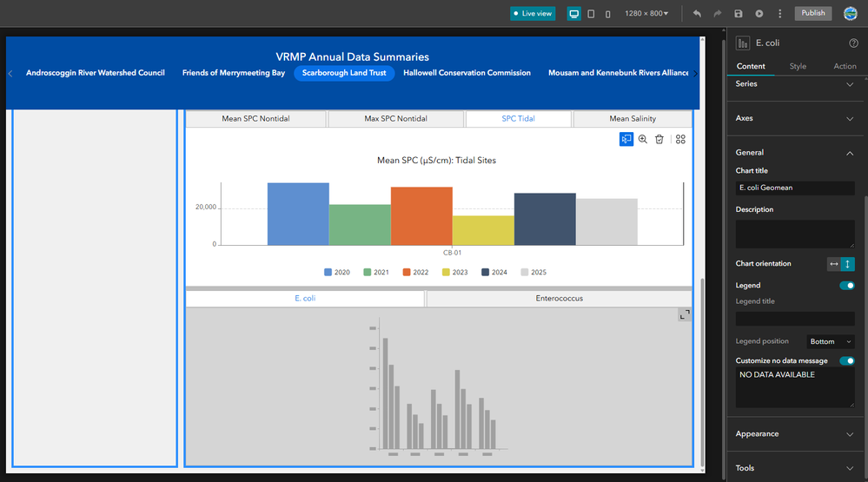Toggle Customize no data message switch
Viewport: 868px width, 482px height.
847,360
